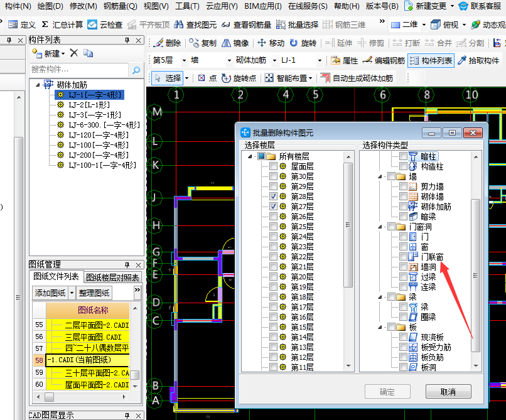Check the 第26层 floor checkbox
Image resolution: width=506 pixels, height=420 pixels.
point(273,217)
